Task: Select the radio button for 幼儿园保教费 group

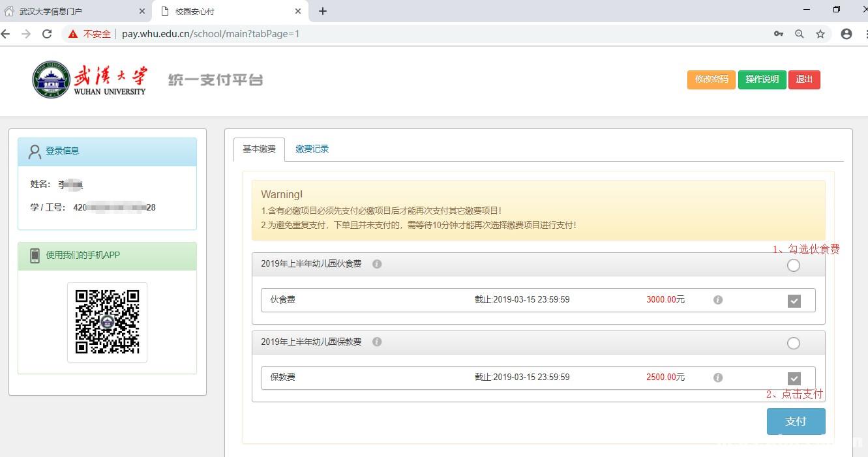Action: click(793, 343)
